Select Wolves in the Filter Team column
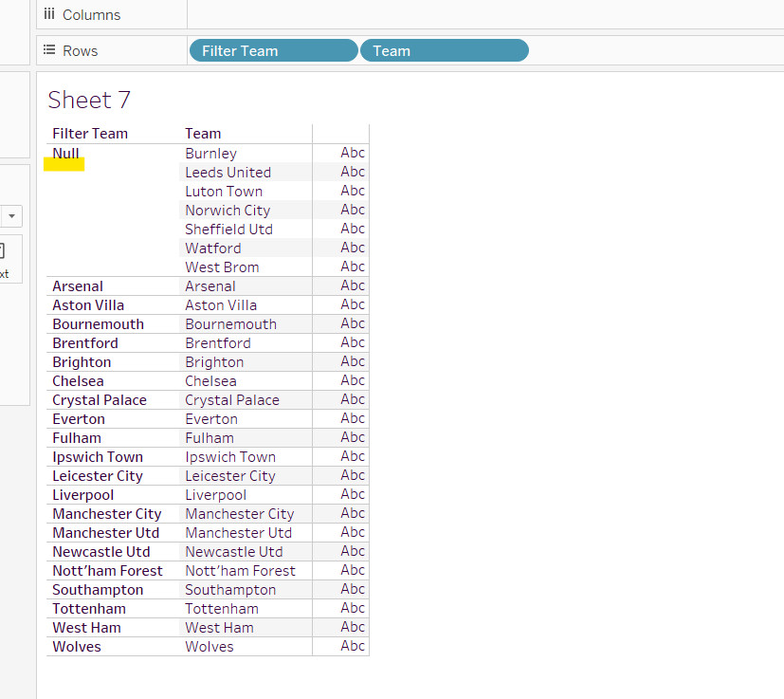784x699 pixels. point(77,647)
